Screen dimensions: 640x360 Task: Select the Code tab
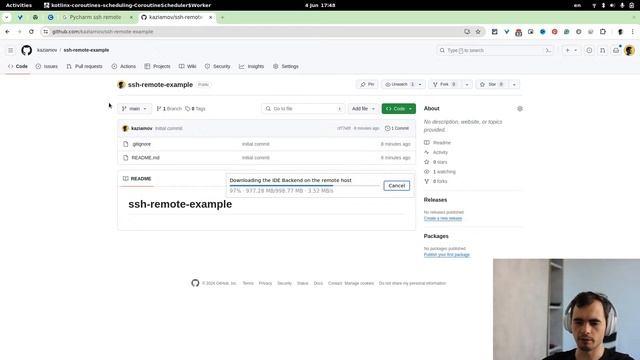click(18, 66)
